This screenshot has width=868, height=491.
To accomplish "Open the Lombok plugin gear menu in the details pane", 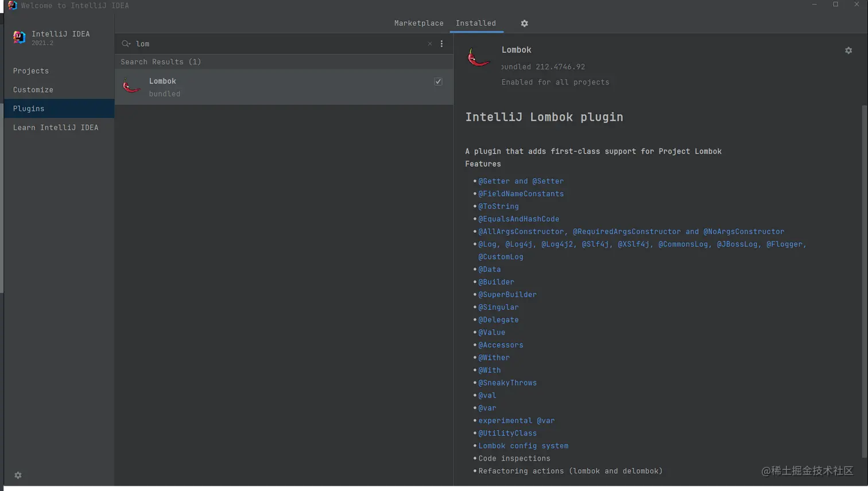I will tap(848, 50).
